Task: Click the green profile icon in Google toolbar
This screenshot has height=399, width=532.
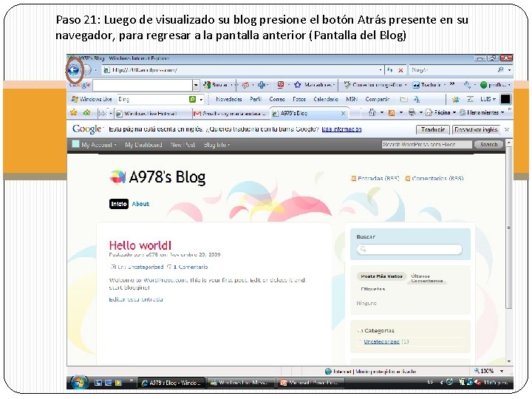Action: click(484, 85)
